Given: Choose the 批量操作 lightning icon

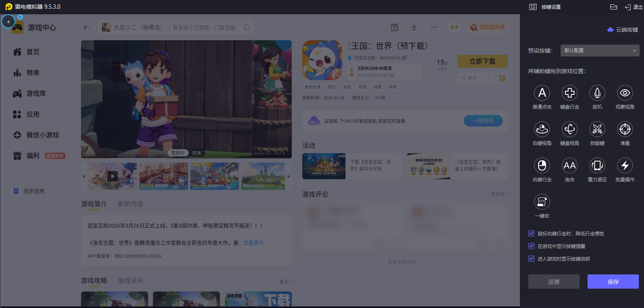Looking at the screenshot, I should [x=625, y=165].
